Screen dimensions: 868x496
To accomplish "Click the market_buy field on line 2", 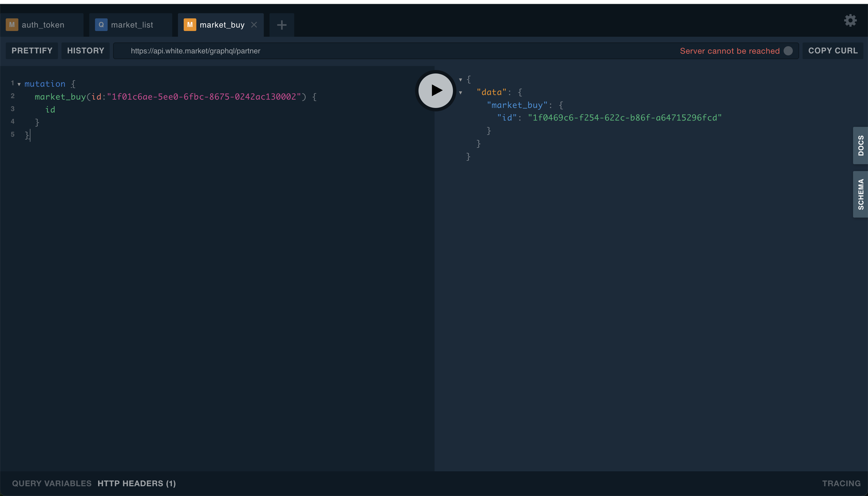I will click(x=60, y=97).
